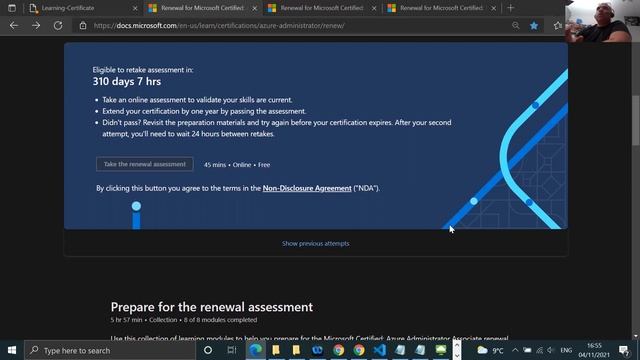Open the Non-Disclosure Agreement link
The width and height of the screenshot is (640, 360).
(307, 188)
